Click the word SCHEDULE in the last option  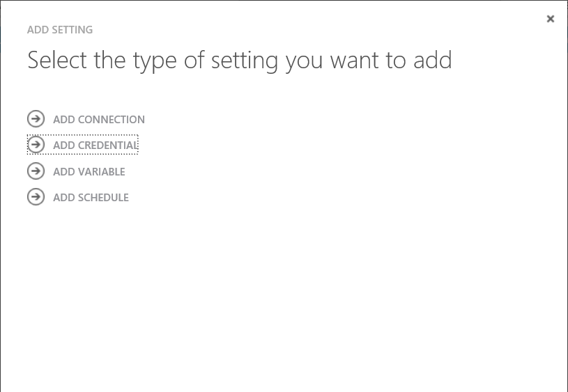pos(103,198)
